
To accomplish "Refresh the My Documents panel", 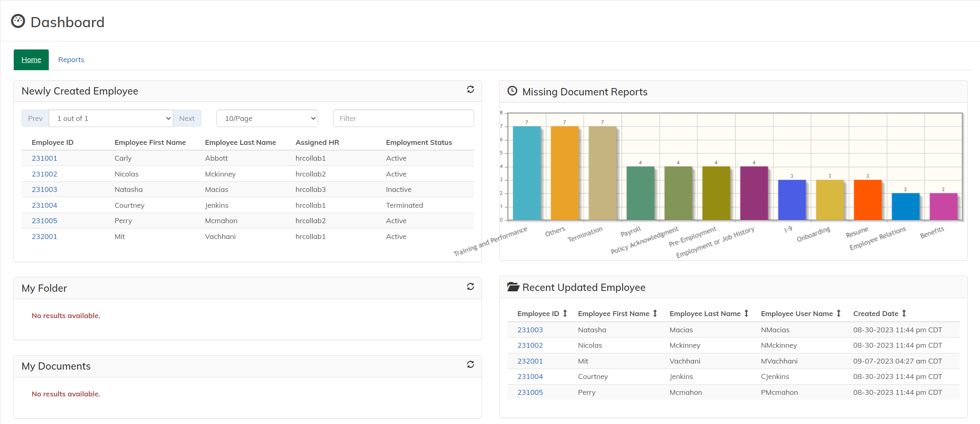I will pyautogui.click(x=470, y=364).
